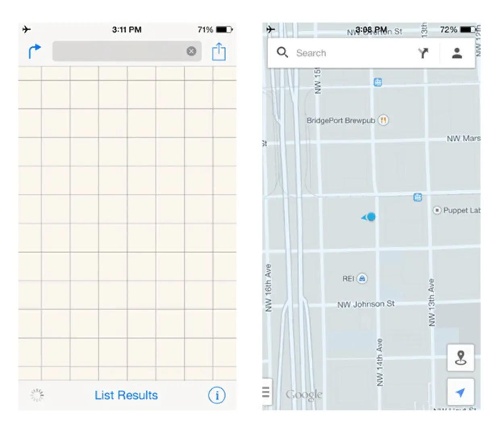The height and width of the screenshot is (421, 504).
Task: Clear the Apple Maps search field
Action: pos(192,51)
